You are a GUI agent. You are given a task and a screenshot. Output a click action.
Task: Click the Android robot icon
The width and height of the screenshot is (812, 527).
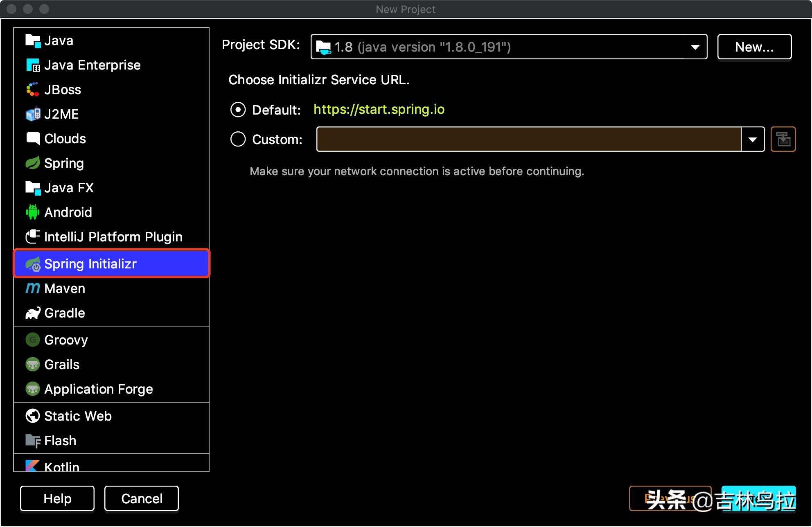coord(32,212)
